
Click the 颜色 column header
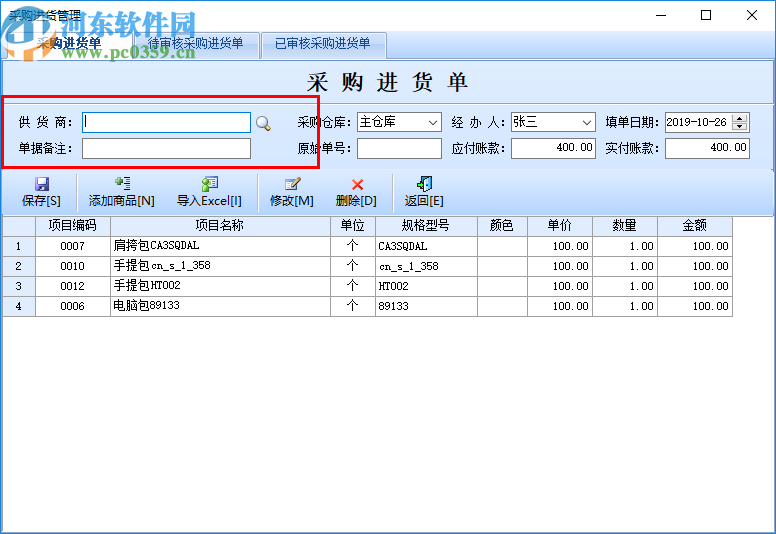click(502, 226)
